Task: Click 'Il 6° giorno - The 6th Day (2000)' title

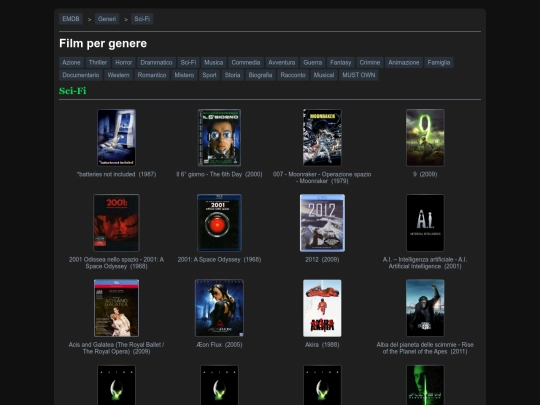Action: (219, 174)
